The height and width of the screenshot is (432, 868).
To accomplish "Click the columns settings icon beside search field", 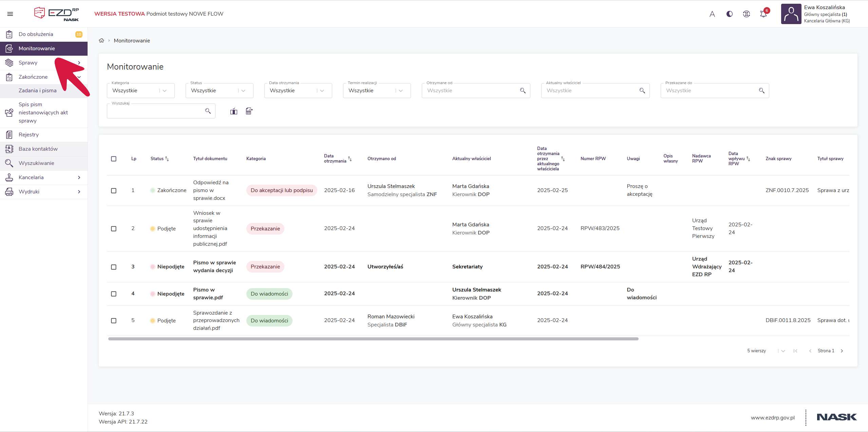I will tap(233, 111).
